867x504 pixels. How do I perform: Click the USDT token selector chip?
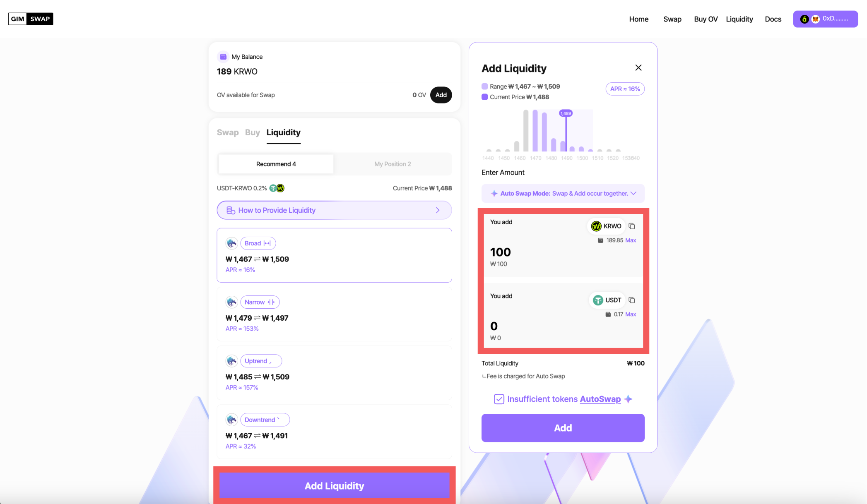pos(607,300)
